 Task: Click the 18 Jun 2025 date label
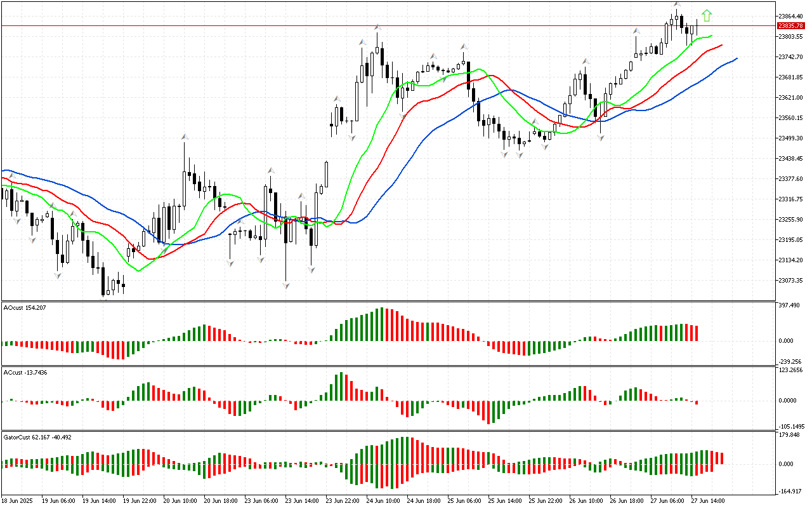18,500
